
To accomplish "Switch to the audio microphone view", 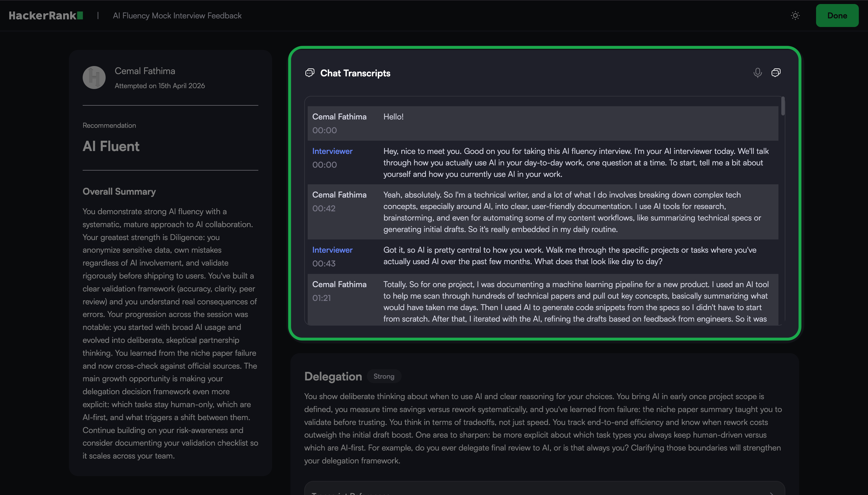I will [757, 72].
